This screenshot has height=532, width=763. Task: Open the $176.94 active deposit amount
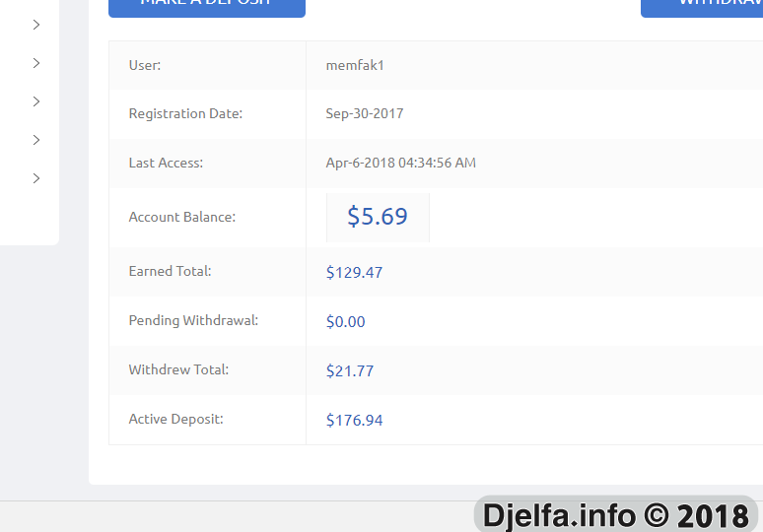[x=354, y=420]
